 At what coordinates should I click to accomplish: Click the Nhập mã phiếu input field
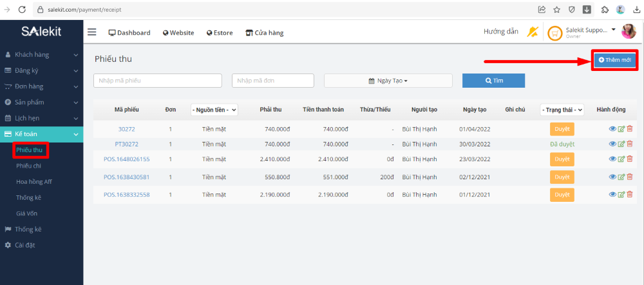click(x=157, y=81)
